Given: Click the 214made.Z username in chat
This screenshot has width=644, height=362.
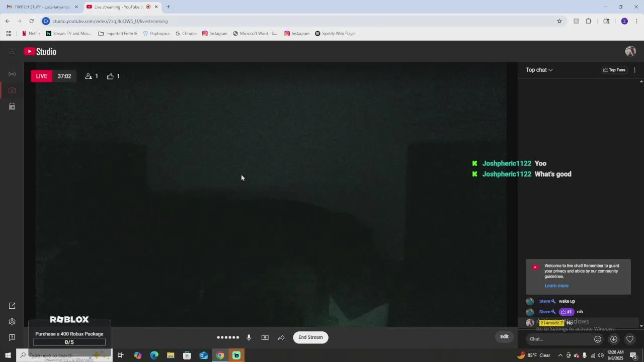Looking at the screenshot, I should click(551, 323).
